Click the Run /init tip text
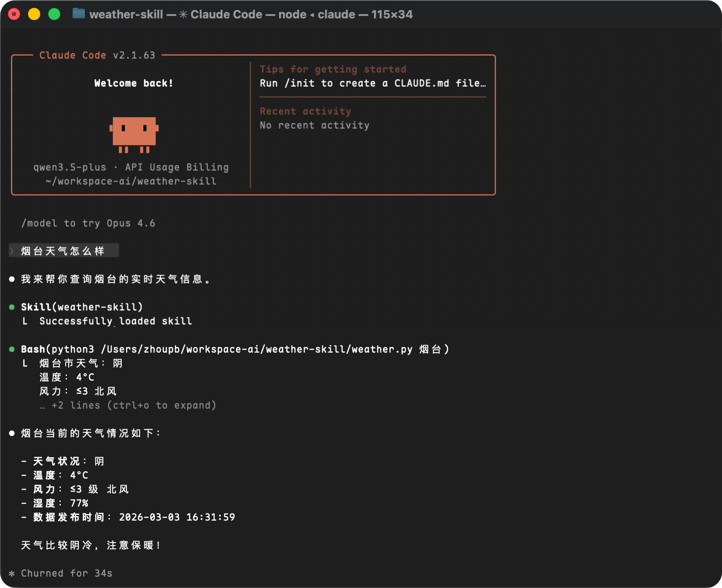The height and width of the screenshot is (588, 722). pyautogui.click(x=372, y=83)
